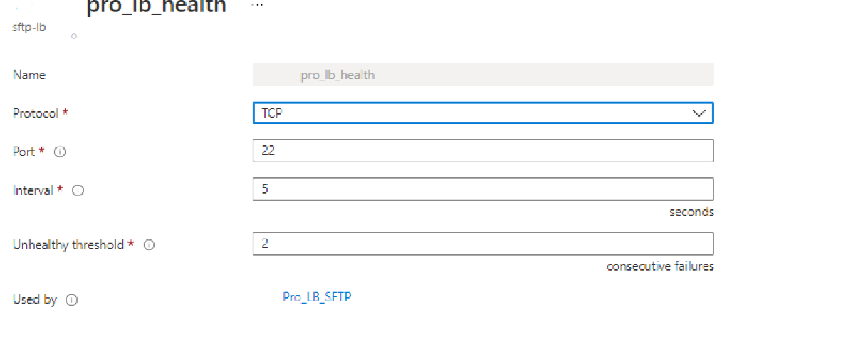Select the Unhealthy threshold input with value 2
The image size is (868, 342).
point(483,244)
